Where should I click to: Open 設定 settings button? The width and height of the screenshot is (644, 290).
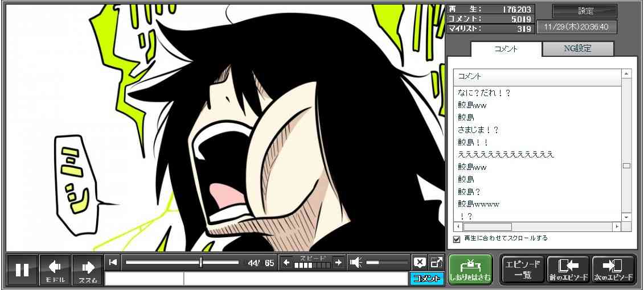[585, 11]
